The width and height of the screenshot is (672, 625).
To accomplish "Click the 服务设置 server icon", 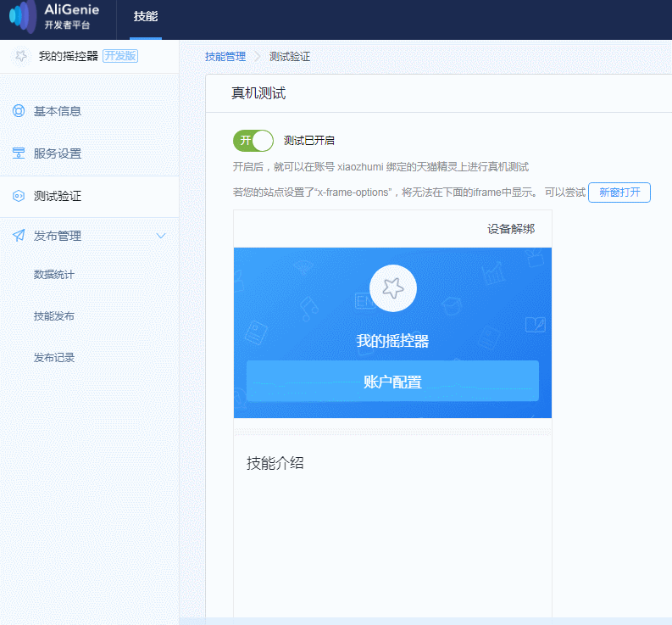I will click(19, 153).
